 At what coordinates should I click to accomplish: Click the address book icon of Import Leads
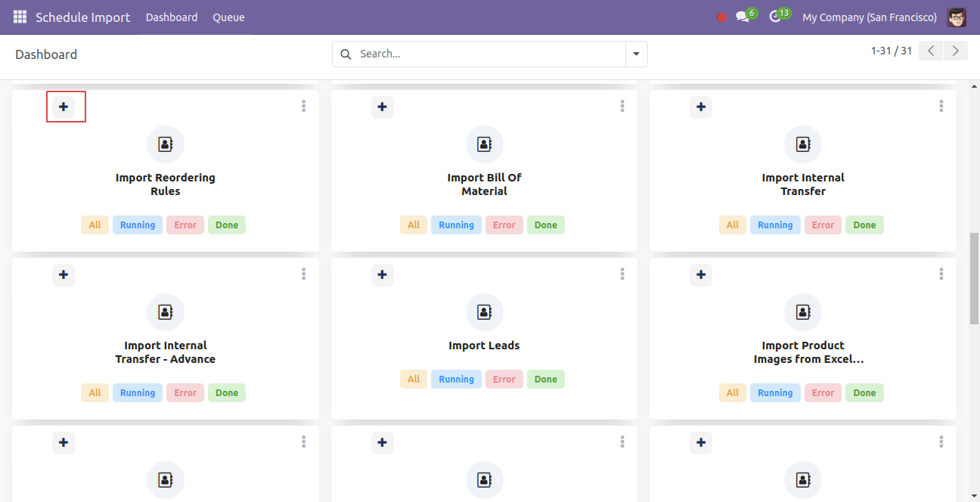pos(485,312)
